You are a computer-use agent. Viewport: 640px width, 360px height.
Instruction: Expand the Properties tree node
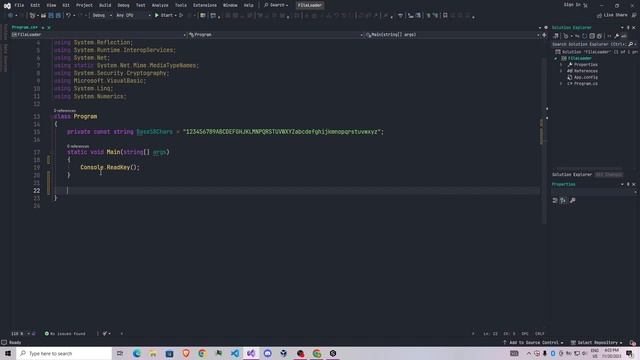pos(561,65)
